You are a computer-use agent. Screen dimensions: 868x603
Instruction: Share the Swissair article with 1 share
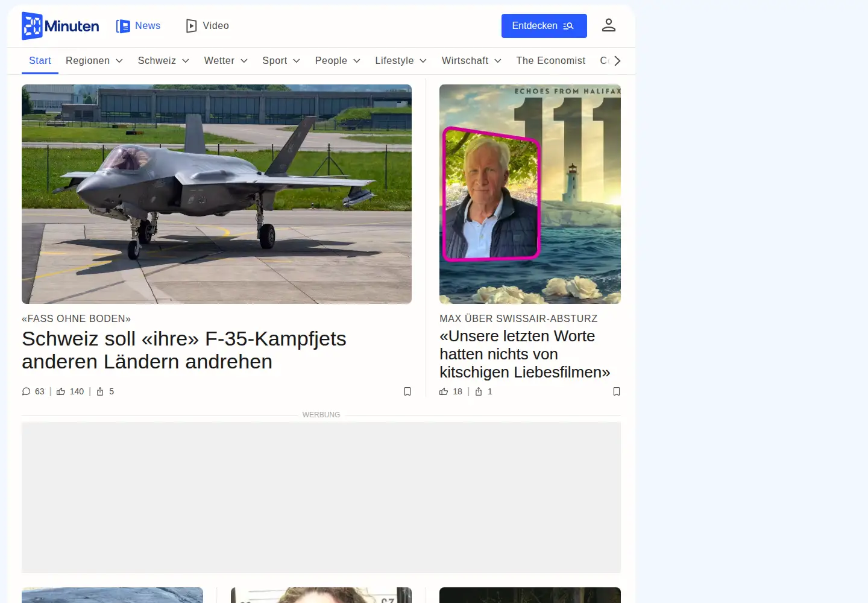tap(483, 391)
